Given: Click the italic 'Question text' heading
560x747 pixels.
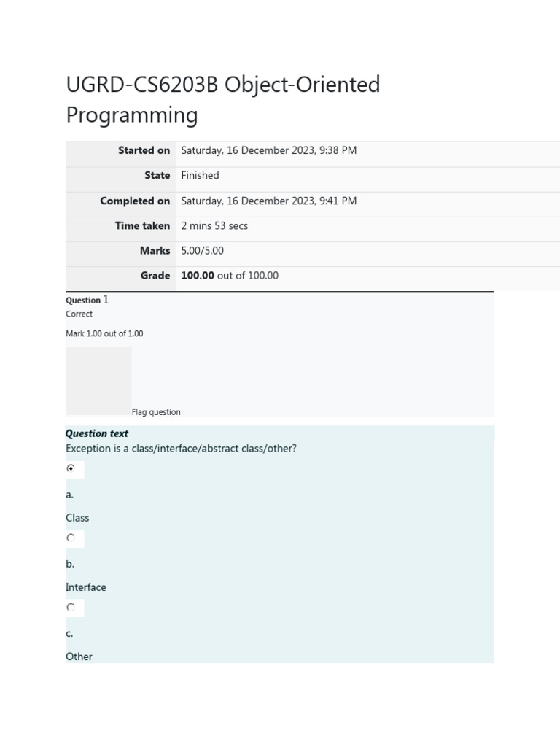Looking at the screenshot, I should point(97,433).
